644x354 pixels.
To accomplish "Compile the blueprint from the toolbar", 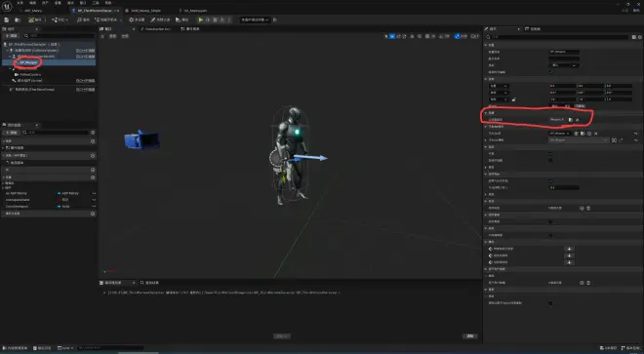I will pos(35,20).
